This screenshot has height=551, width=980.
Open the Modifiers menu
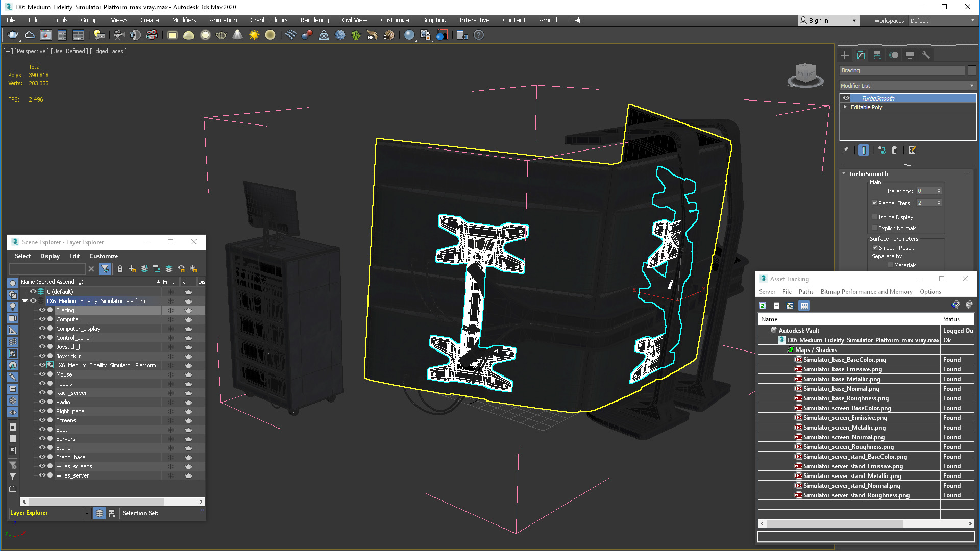(x=184, y=20)
